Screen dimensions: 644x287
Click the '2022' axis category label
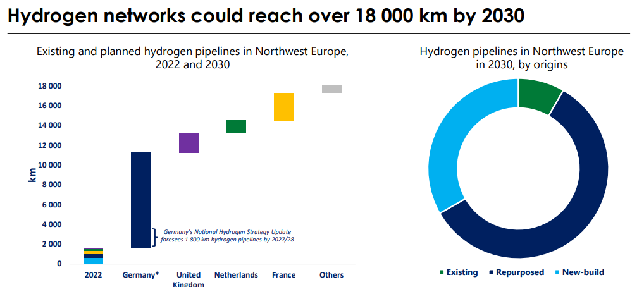coord(93,275)
